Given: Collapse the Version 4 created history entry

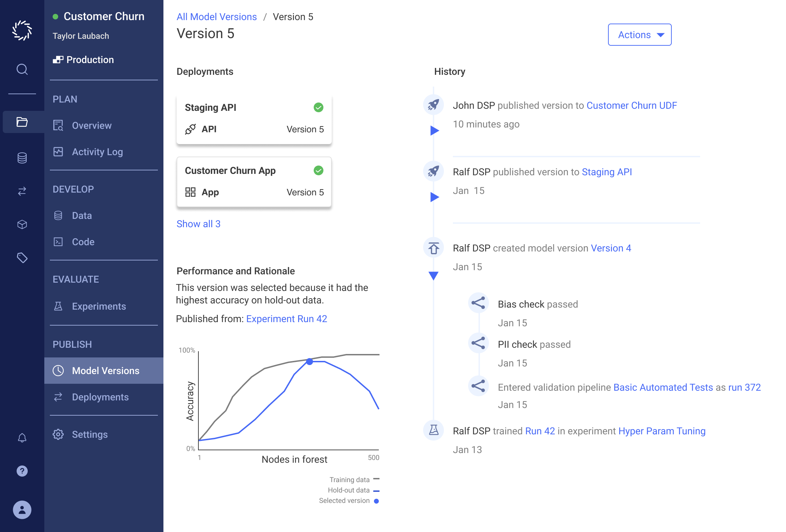Looking at the screenshot, I should point(434,276).
